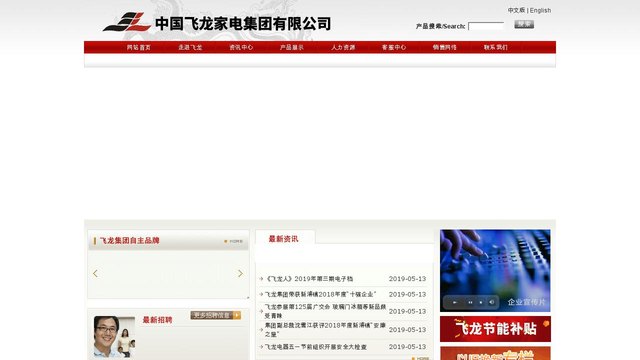640x360 pixels.
Task: Show previous brand with left arrow
Action: 96,273
